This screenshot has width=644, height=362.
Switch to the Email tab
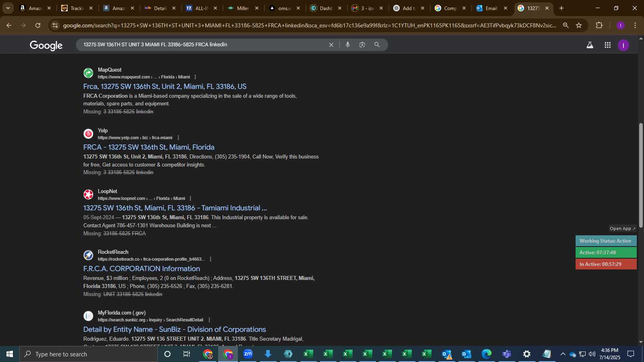491,8
